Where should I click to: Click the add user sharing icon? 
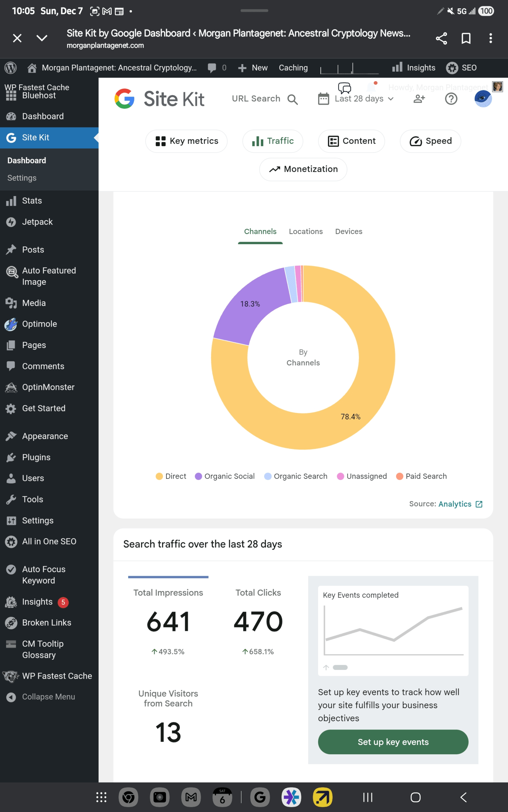[x=419, y=99]
